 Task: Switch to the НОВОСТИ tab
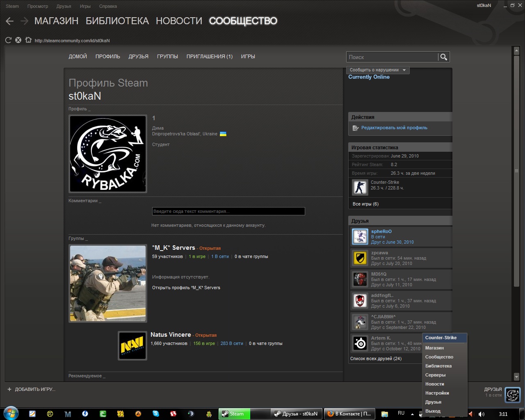click(179, 21)
